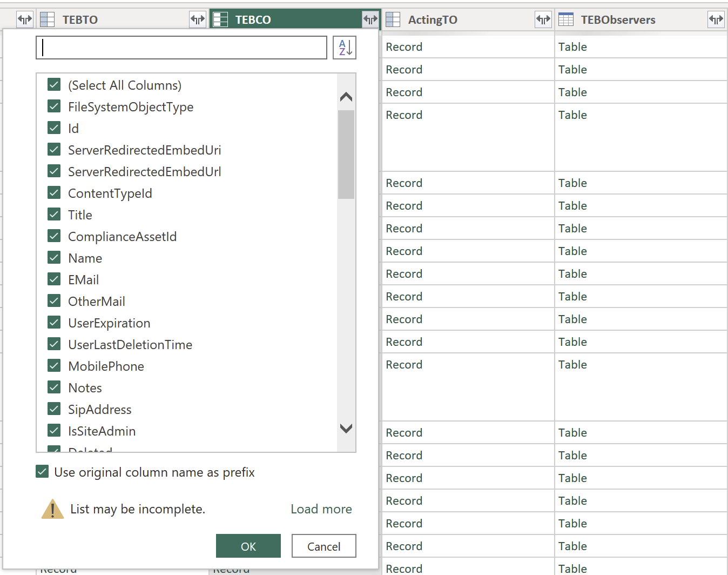Uncheck the SipAddress column
The width and height of the screenshot is (728, 575).
[x=54, y=409]
